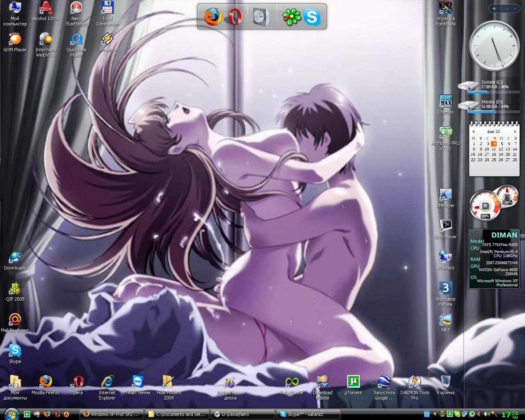
Task: Select the Downloads desktop icon
Action: (15, 260)
